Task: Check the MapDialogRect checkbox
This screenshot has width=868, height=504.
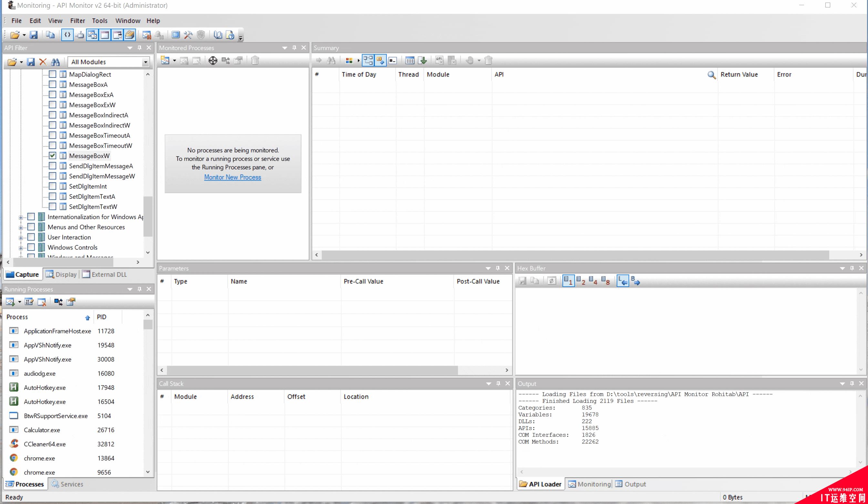Action: 52,74
